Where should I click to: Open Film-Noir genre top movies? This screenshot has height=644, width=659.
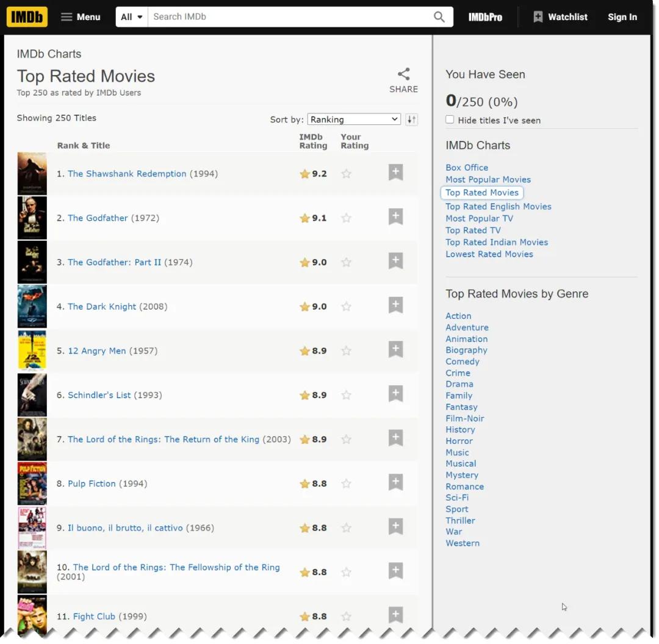pyautogui.click(x=465, y=418)
